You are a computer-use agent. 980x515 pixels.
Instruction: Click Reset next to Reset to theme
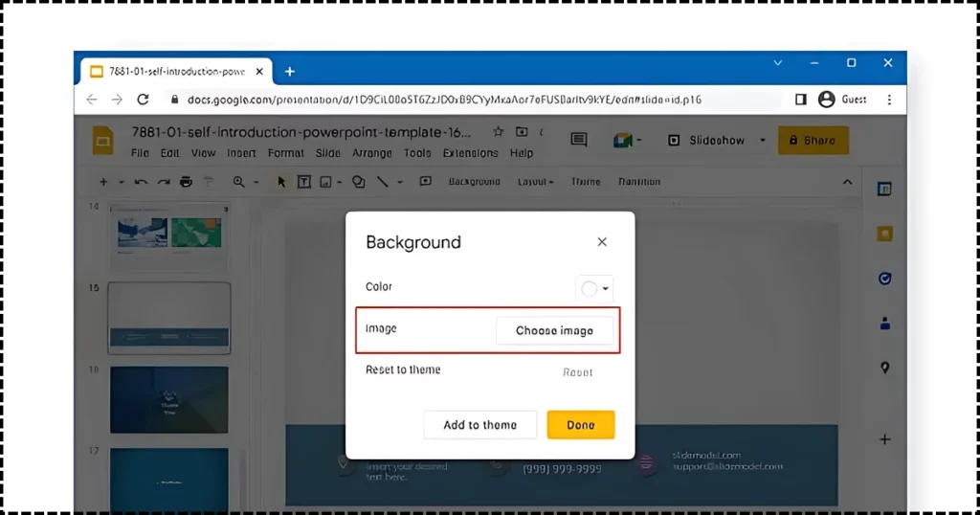point(577,372)
